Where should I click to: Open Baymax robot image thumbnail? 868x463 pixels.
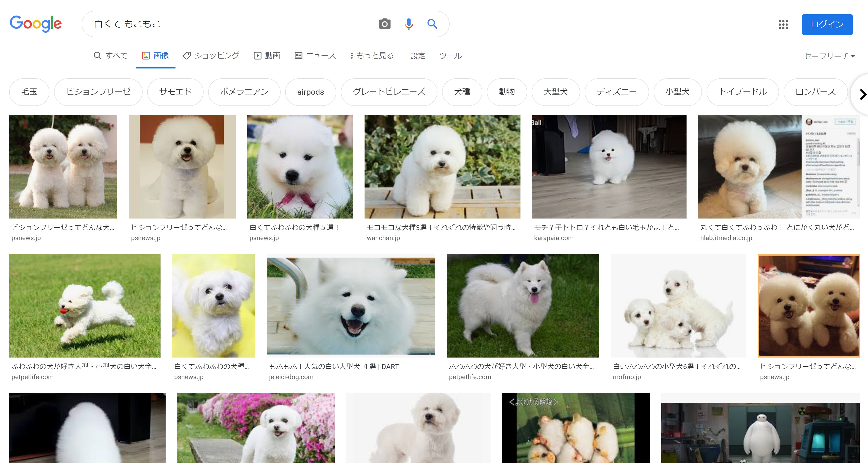coord(760,428)
